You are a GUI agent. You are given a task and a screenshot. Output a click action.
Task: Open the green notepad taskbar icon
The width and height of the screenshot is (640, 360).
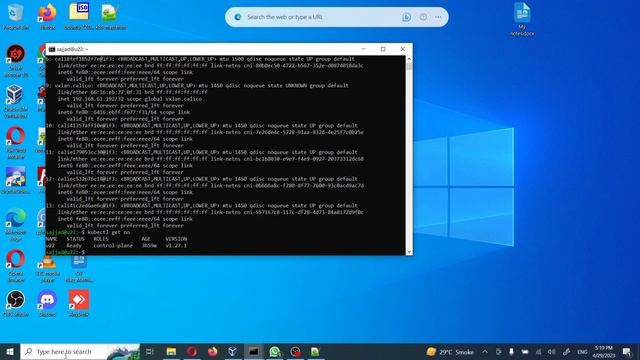click(x=315, y=351)
